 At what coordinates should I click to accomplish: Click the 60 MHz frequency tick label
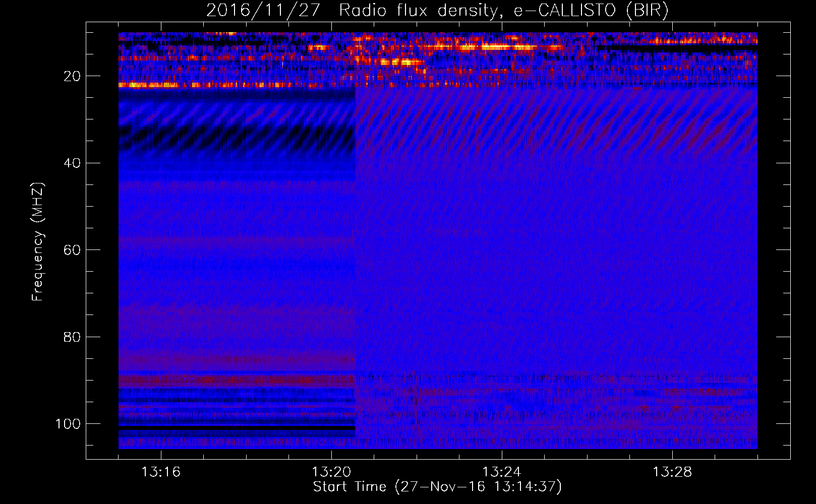click(x=72, y=250)
